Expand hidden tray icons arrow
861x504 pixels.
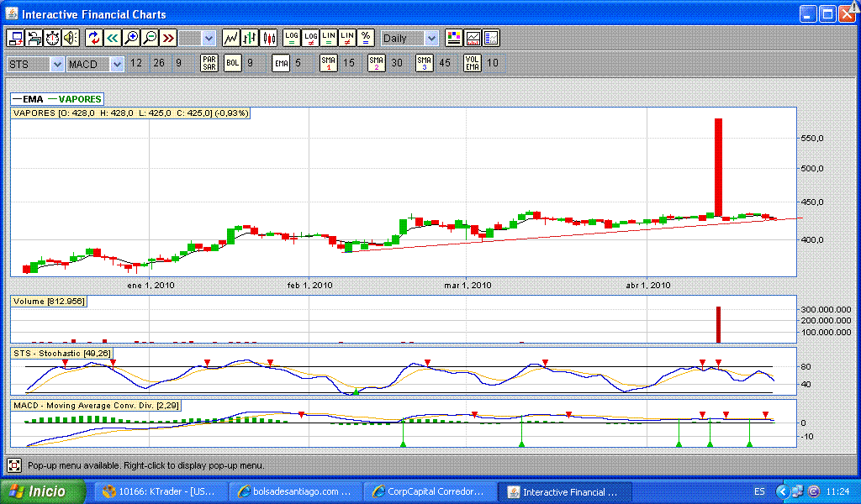783,491
